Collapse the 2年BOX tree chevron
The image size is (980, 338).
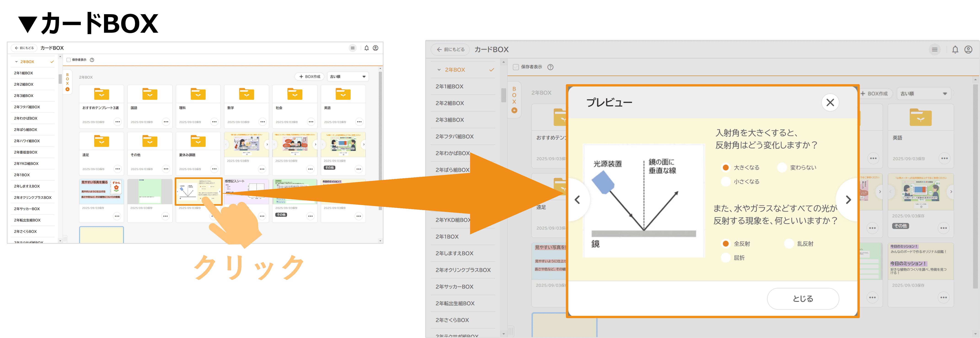[x=16, y=62]
